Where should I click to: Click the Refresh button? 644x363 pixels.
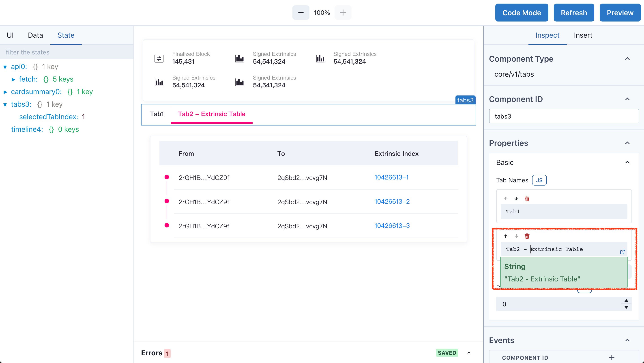click(574, 13)
